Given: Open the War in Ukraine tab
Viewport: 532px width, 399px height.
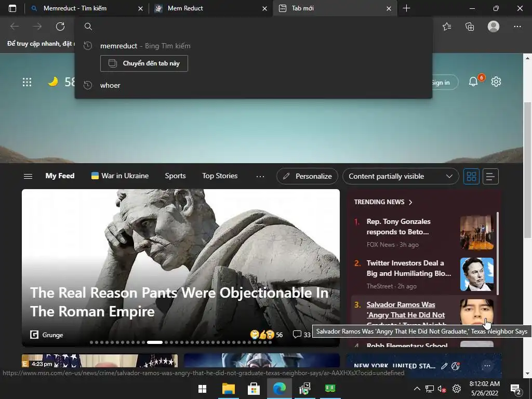Looking at the screenshot, I should [120, 176].
